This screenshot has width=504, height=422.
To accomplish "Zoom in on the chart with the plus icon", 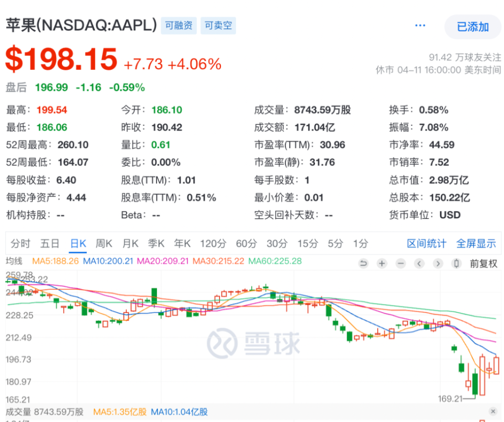I will coord(382,263).
